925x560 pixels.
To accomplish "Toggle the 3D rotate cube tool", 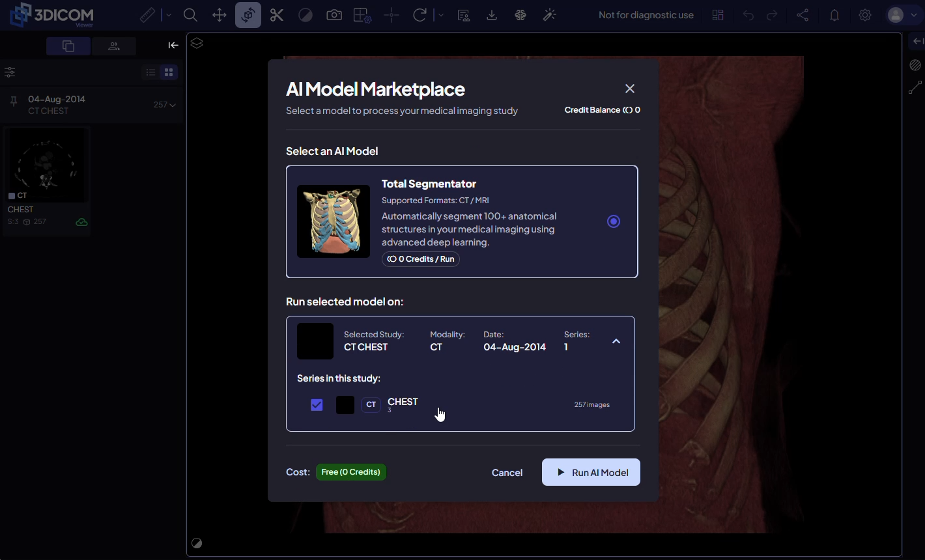I will (248, 15).
